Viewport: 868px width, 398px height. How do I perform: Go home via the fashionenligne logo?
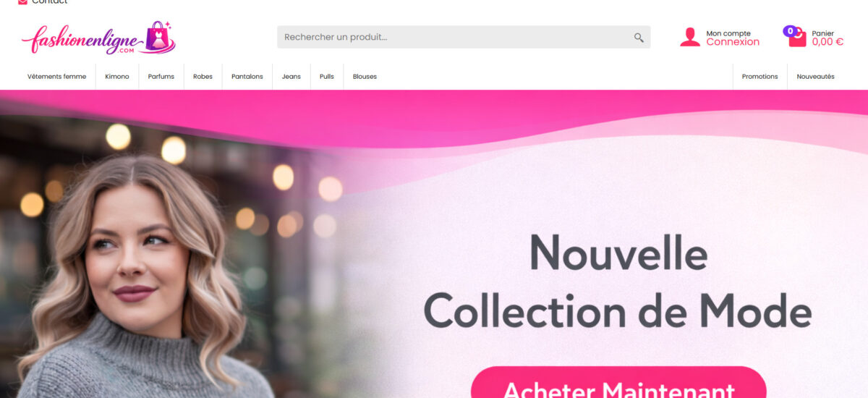(98, 38)
